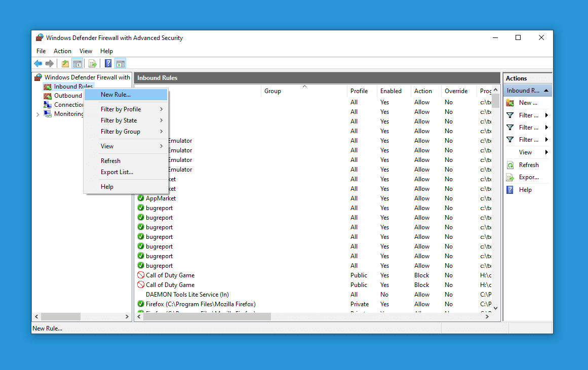Open the Action menu

coord(62,51)
